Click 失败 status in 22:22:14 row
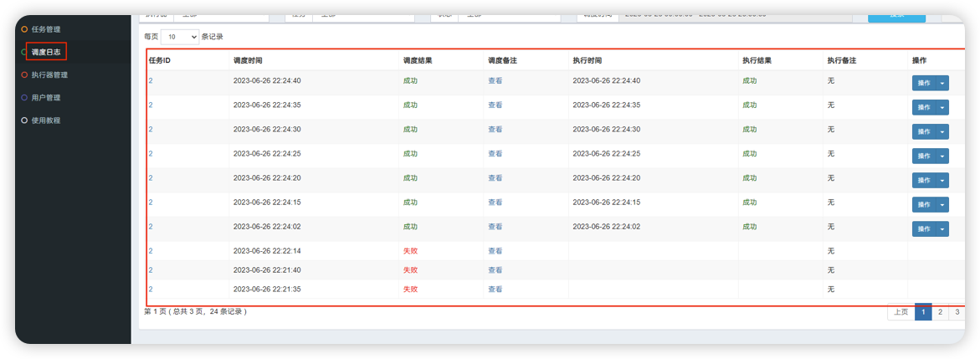980x359 pixels. click(x=410, y=251)
